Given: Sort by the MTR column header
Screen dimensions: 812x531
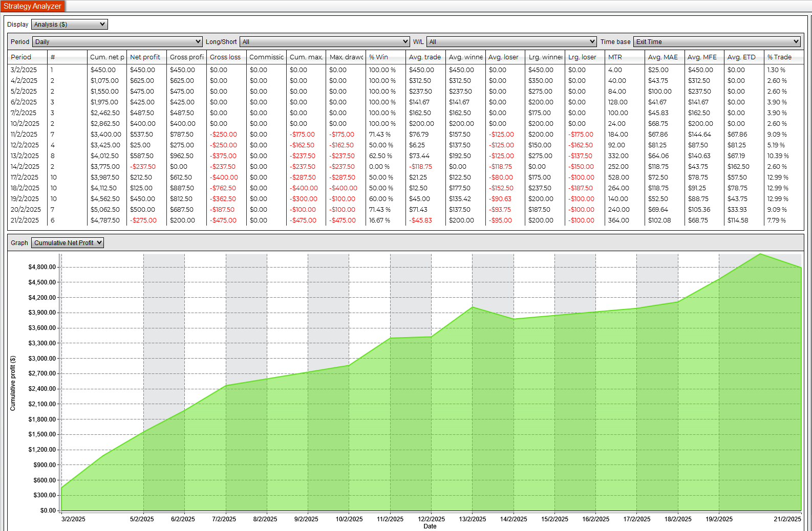Looking at the screenshot, I should 615,57.
